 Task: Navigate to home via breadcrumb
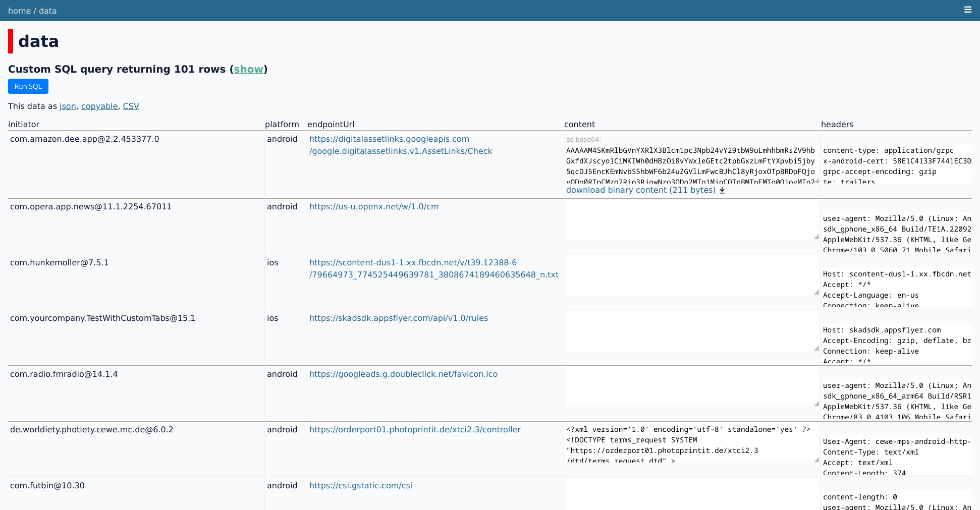pos(19,11)
